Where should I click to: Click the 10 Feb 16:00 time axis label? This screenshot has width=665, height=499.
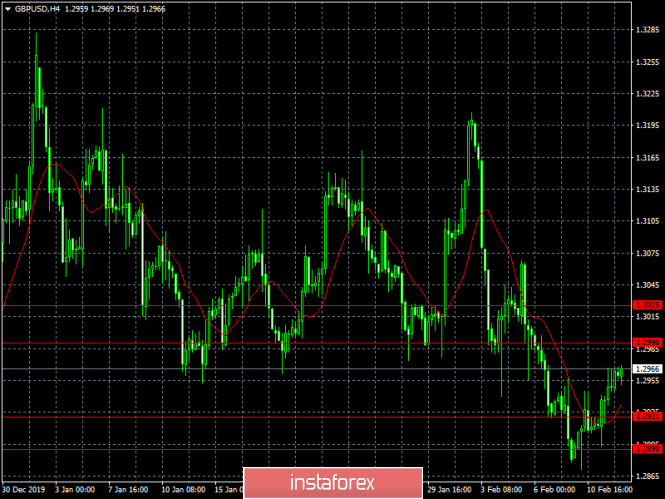(609, 489)
